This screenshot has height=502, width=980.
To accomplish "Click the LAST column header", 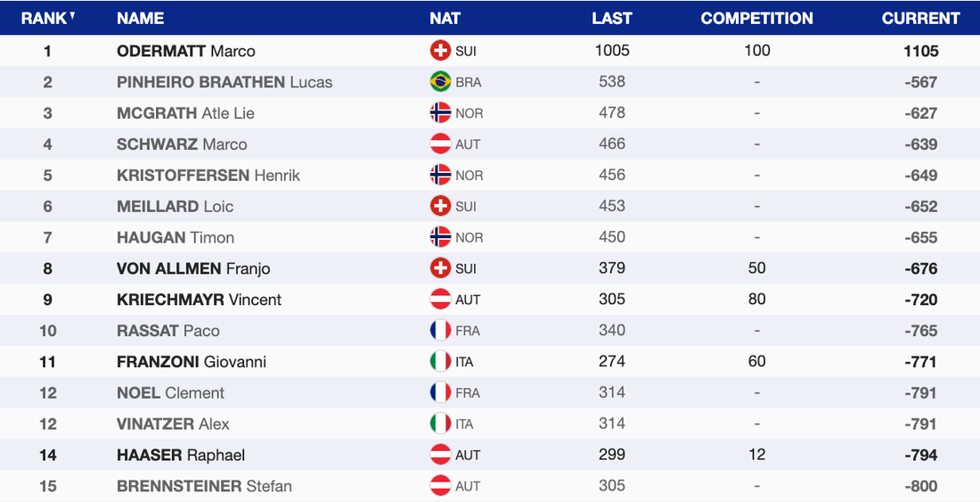I will pos(611,18).
